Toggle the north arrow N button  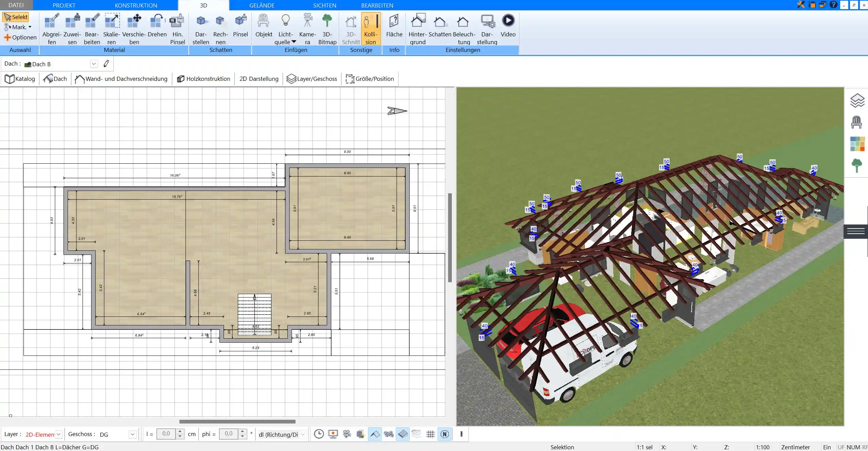click(445, 434)
